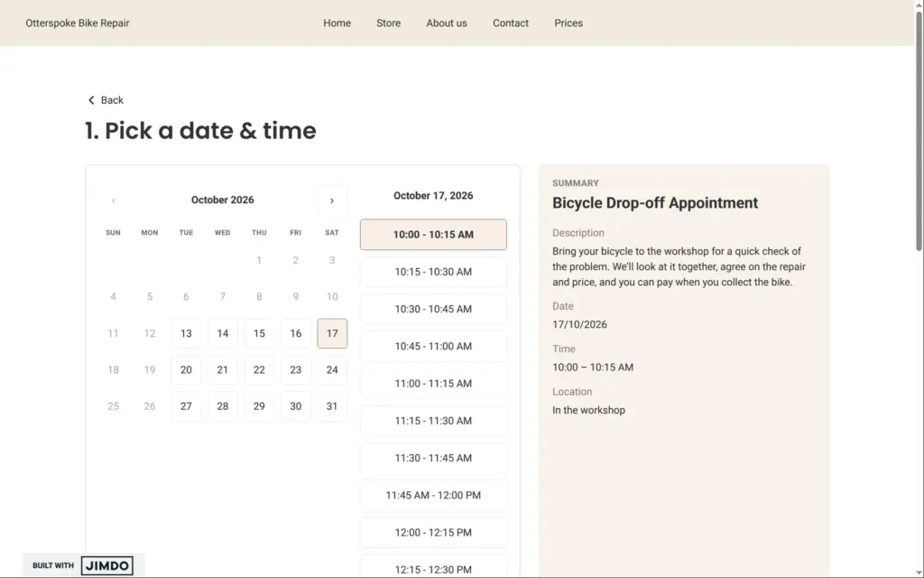Select October 28 on the calendar
Image resolution: width=924 pixels, height=578 pixels.
pos(223,406)
